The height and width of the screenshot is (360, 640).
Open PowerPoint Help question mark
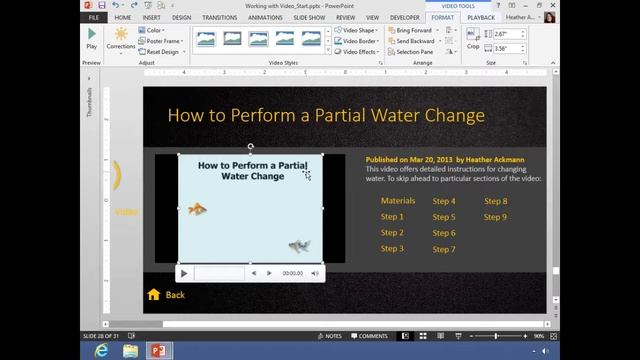pos(498,5)
